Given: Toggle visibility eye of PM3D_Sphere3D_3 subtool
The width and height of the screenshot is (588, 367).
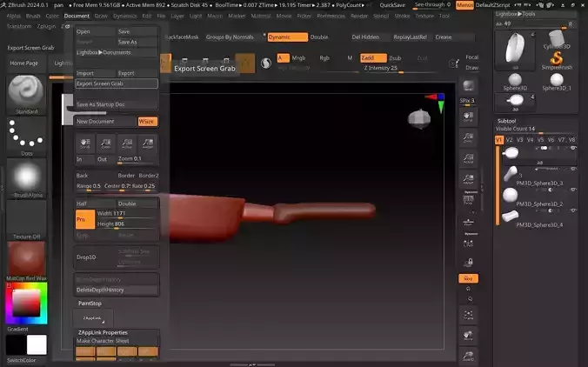Looking at the screenshot, I should pyautogui.click(x=573, y=169).
